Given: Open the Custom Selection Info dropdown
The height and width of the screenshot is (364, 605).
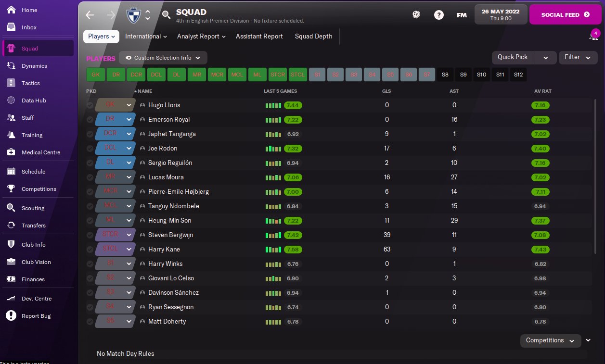Looking at the screenshot, I should click(163, 58).
